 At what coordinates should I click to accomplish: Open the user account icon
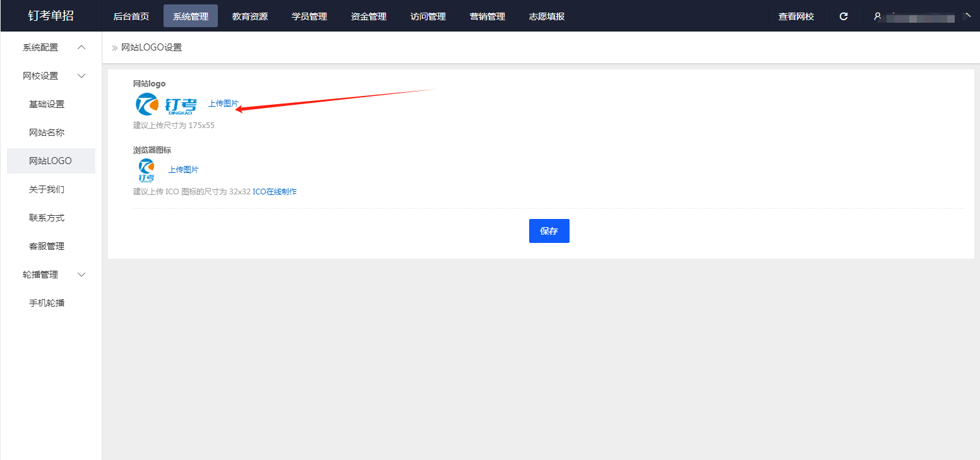[x=877, y=16]
